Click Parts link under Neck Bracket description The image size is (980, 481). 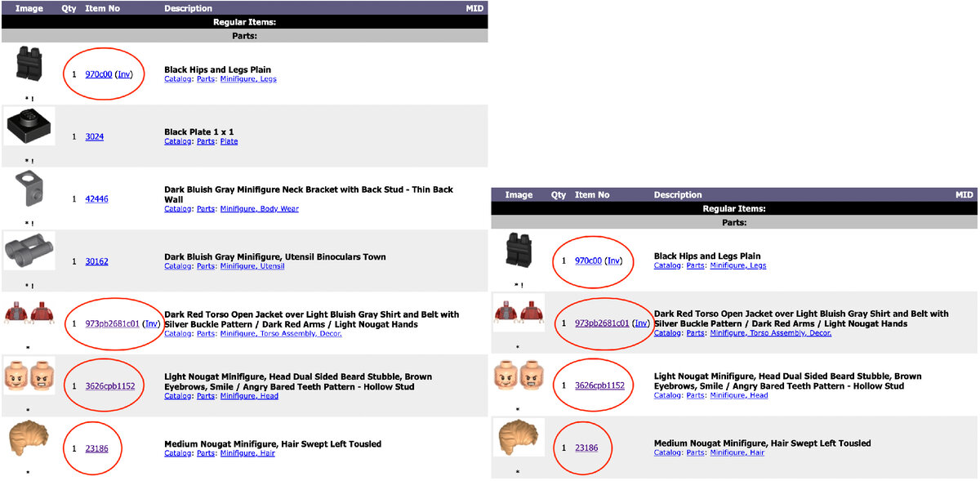[206, 209]
